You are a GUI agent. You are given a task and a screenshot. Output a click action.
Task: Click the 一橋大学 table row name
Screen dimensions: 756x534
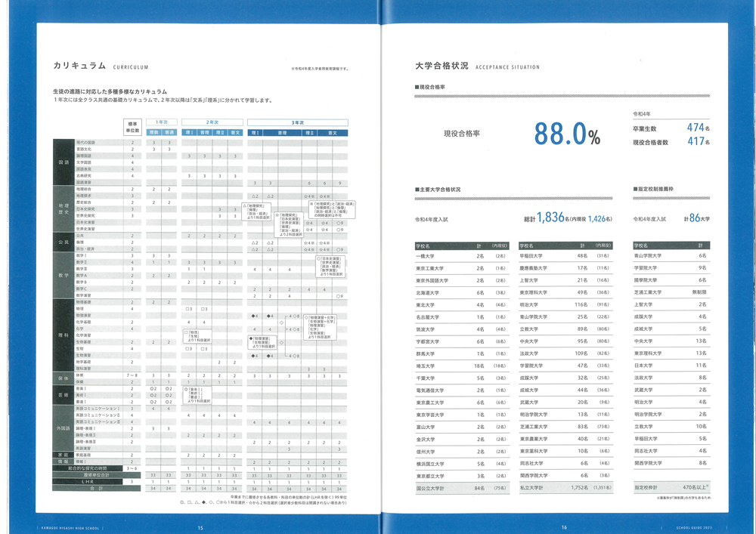[426, 256]
